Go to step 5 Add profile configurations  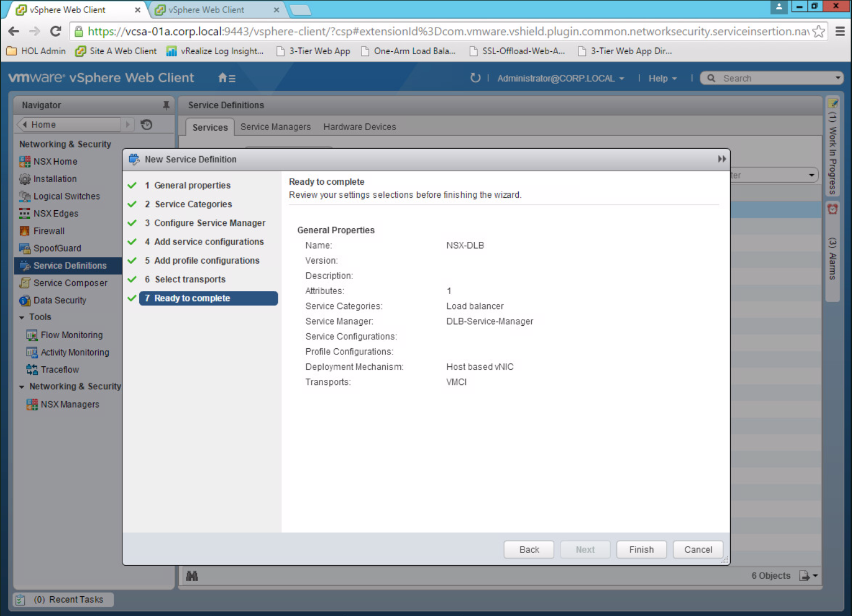click(203, 260)
